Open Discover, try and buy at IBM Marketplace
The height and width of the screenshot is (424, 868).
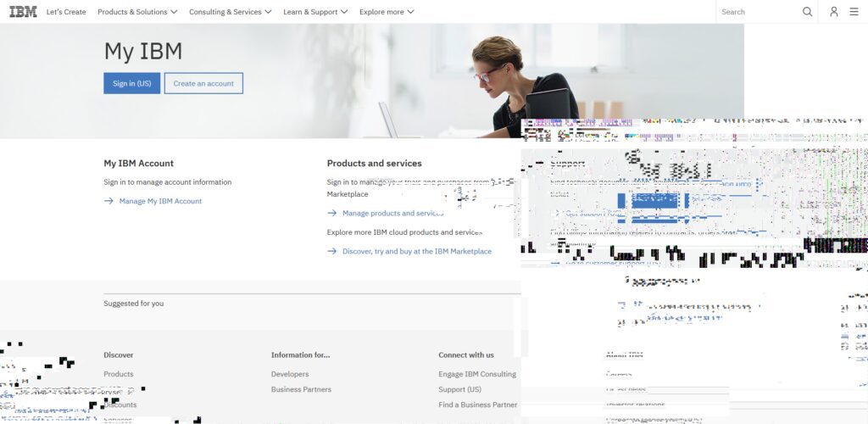point(417,251)
